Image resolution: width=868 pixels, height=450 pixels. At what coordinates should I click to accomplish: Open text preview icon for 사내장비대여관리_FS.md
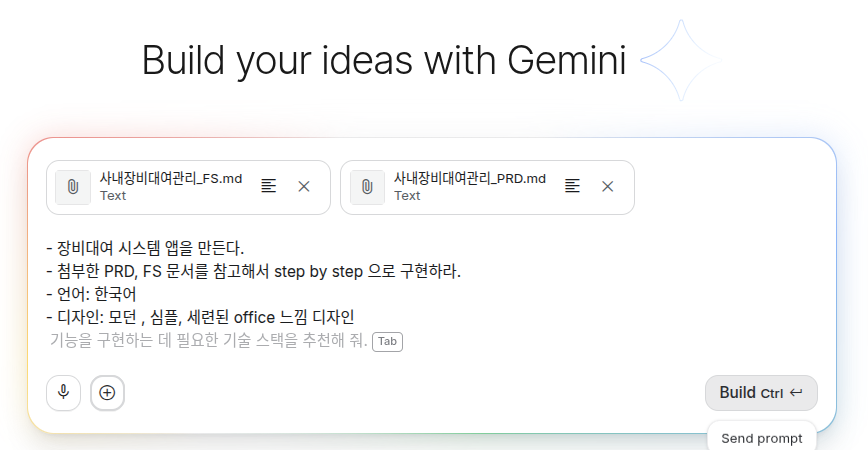(x=268, y=187)
